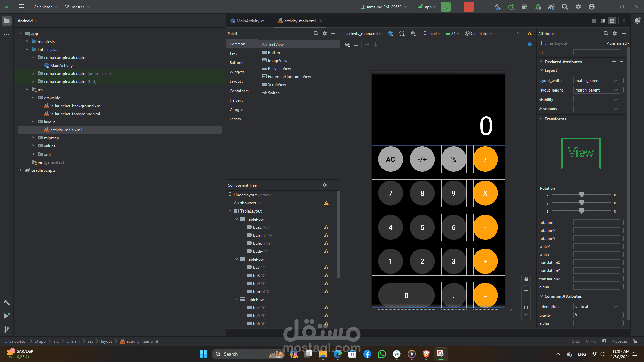644x362 pixels.
Task: Click the green Run app button
Action: point(445,7)
